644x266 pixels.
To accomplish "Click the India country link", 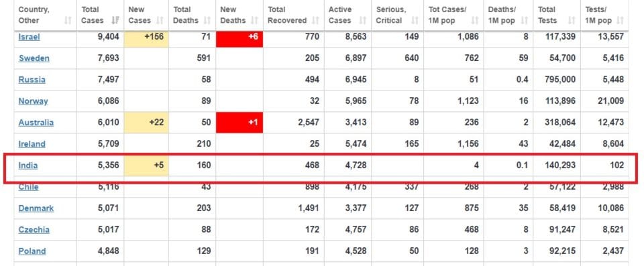I will [28, 165].
